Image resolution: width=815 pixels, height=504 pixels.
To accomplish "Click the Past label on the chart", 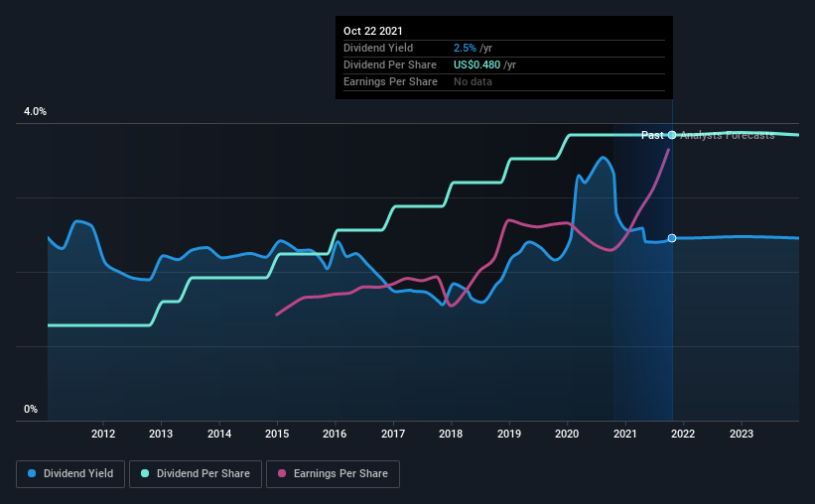I will (652, 135).
